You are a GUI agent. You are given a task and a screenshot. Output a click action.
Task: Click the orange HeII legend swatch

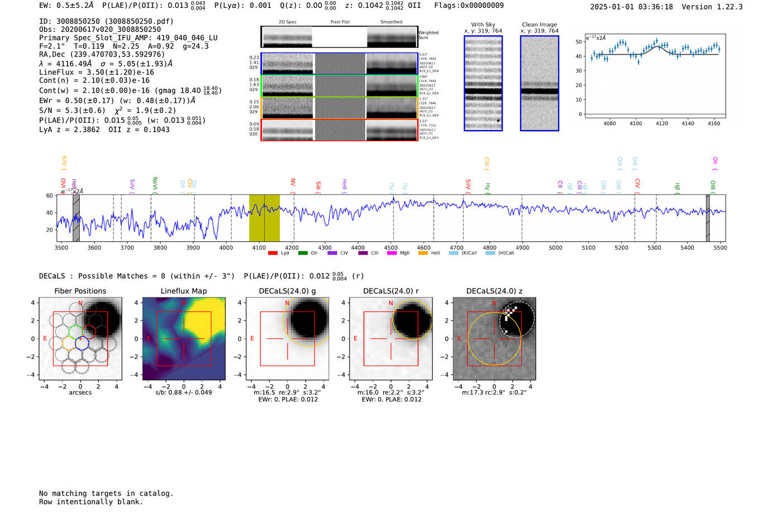(x=423, y=253)
